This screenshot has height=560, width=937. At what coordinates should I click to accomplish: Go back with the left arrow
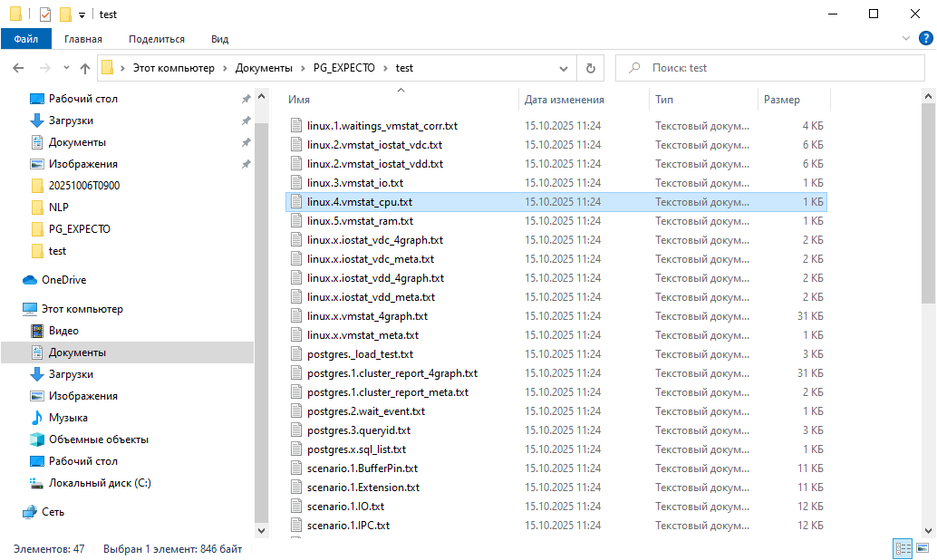click(18, 68)
